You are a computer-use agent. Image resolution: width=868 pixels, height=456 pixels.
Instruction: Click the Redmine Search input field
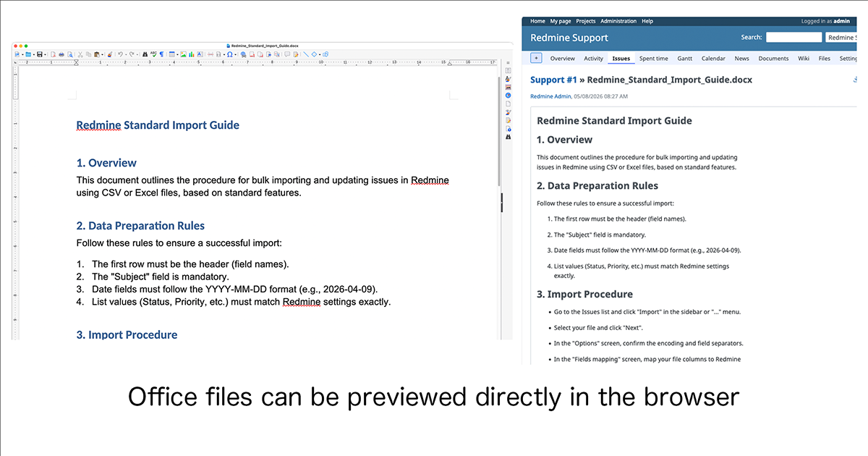793,37
